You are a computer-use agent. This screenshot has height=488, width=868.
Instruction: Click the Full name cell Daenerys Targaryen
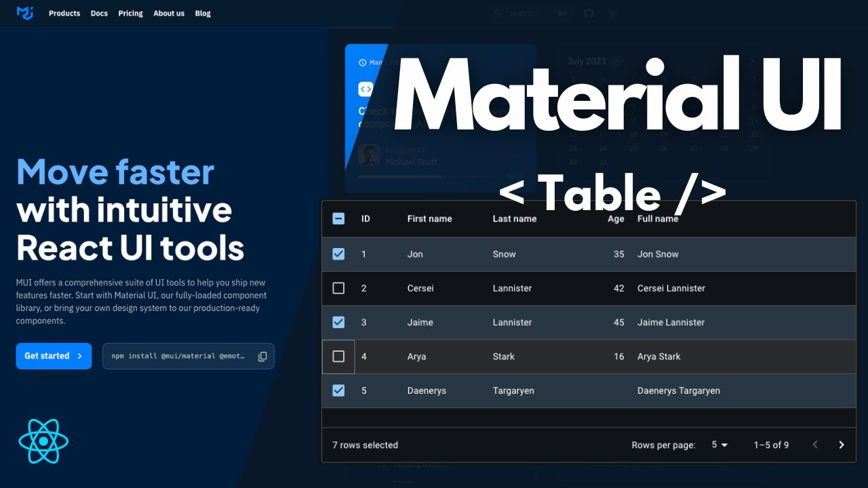(679, 390)
